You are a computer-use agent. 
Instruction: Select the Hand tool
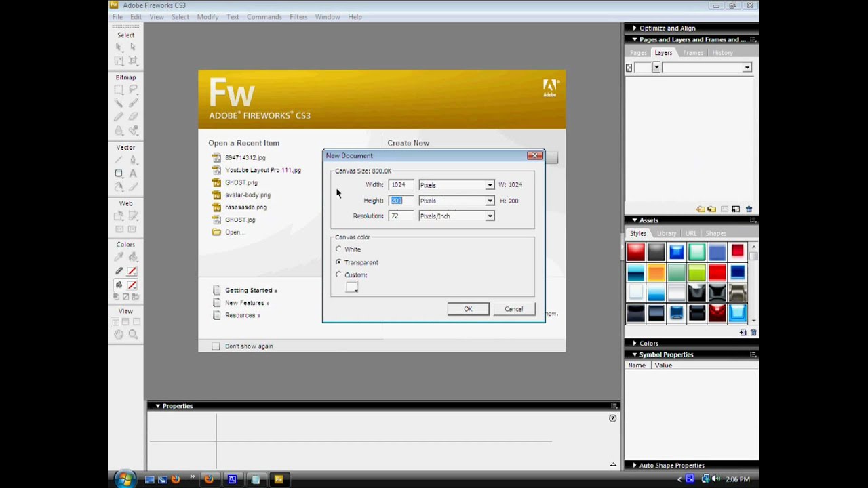tap(119, 334)
